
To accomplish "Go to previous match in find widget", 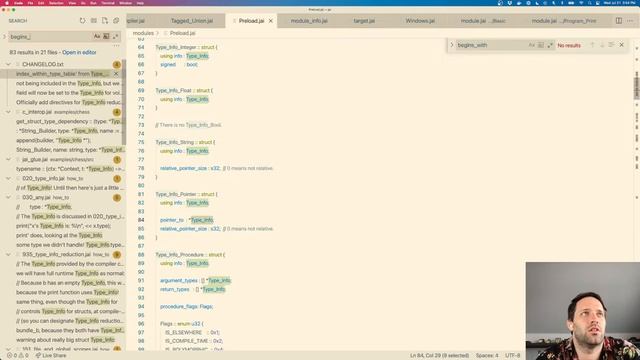I will point(592,45).
